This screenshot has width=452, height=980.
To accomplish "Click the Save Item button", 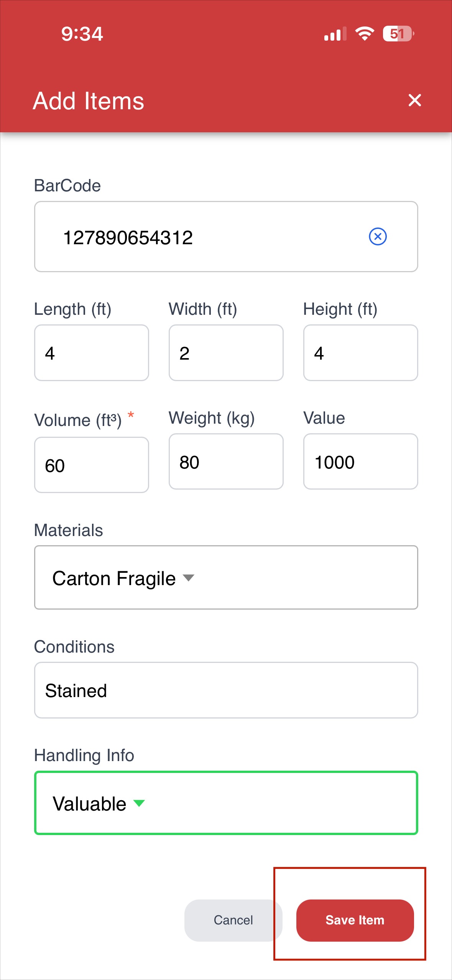I will (355, 920).
